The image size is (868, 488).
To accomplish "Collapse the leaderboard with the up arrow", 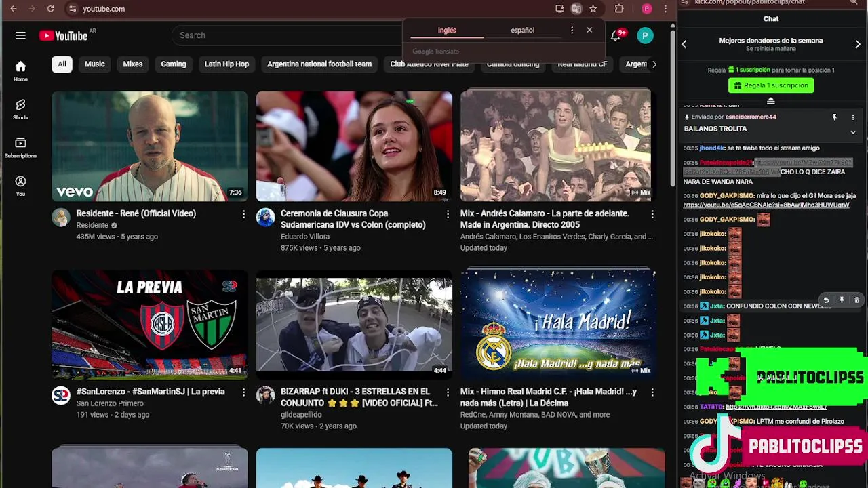I will click(770, 101).
